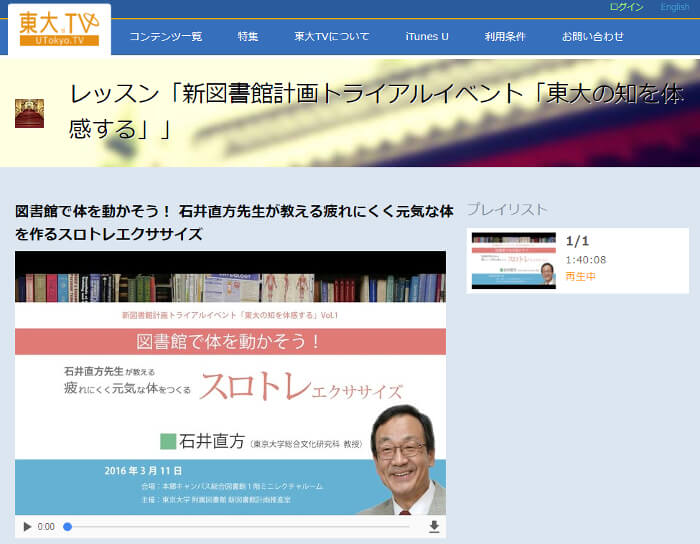The image size is (700, 544).
Task: Click the download icon in the player
Action: click(x=434, y=527)
